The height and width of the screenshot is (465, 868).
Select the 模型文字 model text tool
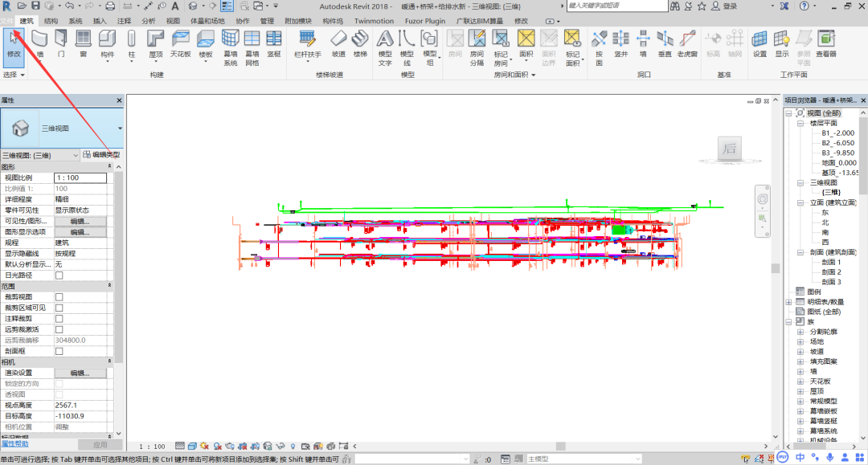(x=385, y=47)
